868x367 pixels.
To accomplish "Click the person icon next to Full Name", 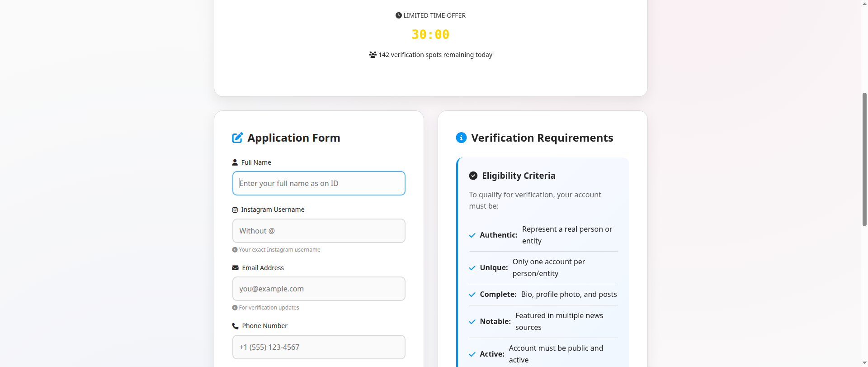I will tap(235, 162).
